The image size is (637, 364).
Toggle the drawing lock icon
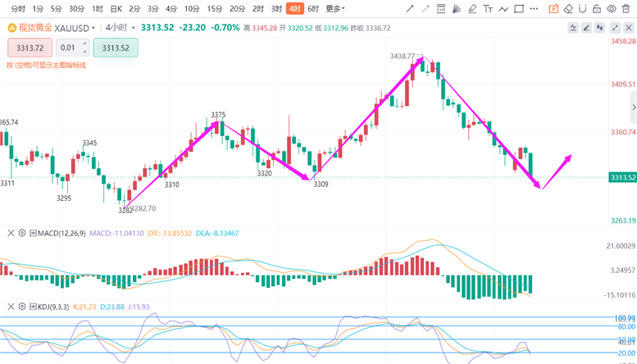click(596, 9)
